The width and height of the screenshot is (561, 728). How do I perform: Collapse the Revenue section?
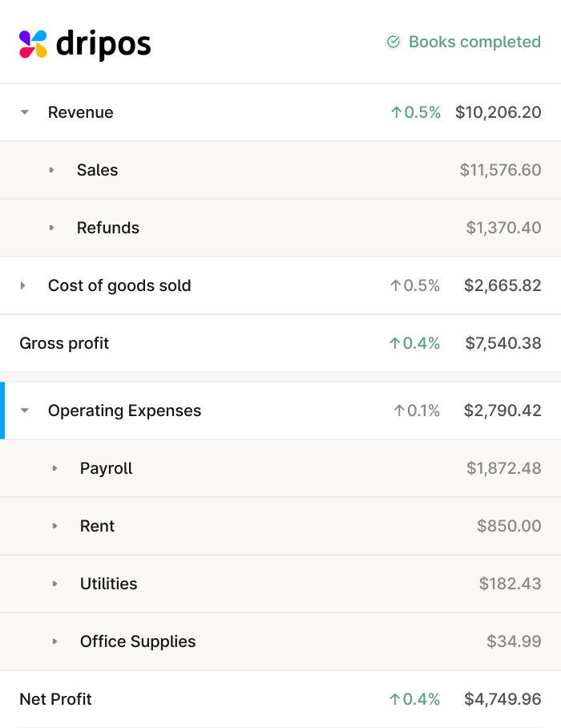(x=25, y=113)
